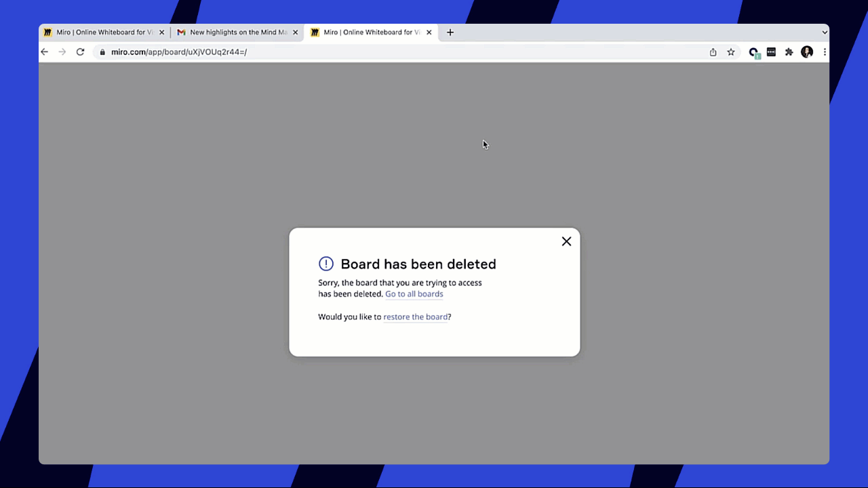Screen dimensions: 868x488
Task: Click the browser Back arrow
Action: (x=45, y=52)
